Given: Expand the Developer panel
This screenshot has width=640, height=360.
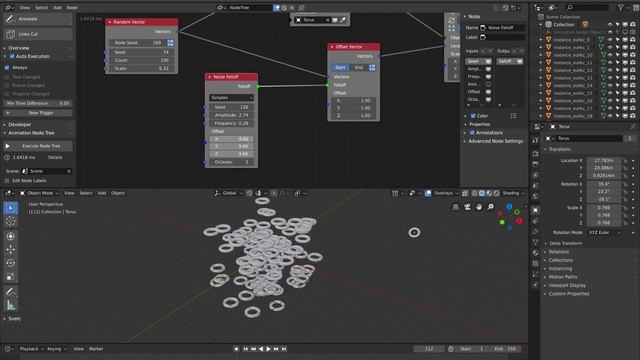Looking at the screenshot, I should coord(20,124).
